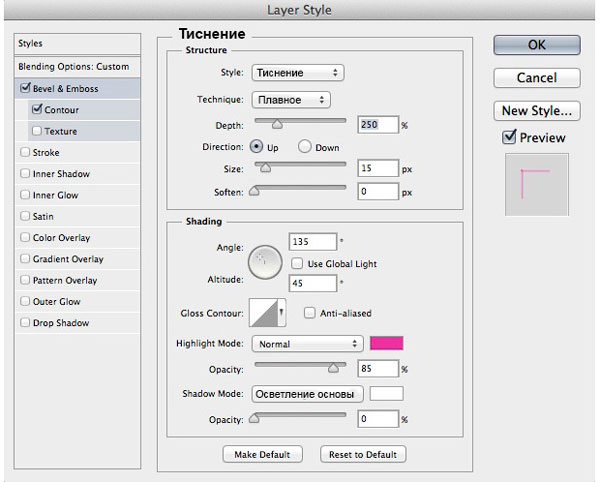Click the angle dial light direction control
The image size is (600, 482).
[265, 262]
